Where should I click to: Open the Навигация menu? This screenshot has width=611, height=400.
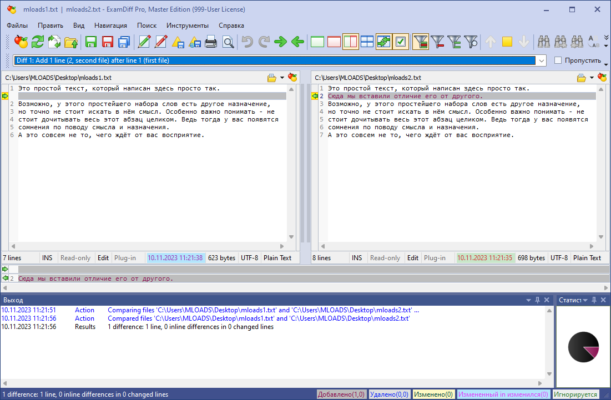(111, 25)
